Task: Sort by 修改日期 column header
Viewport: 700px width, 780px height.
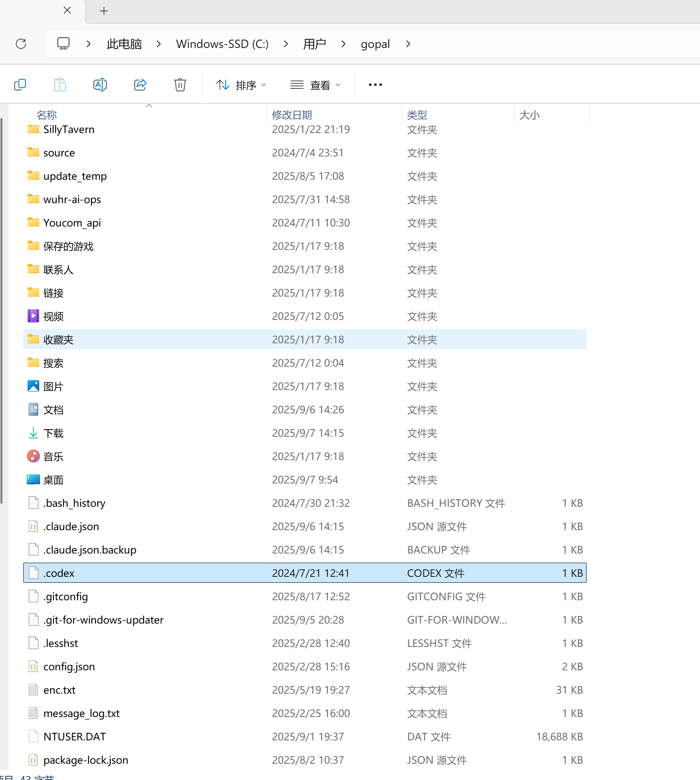Action: coord(292,115)
